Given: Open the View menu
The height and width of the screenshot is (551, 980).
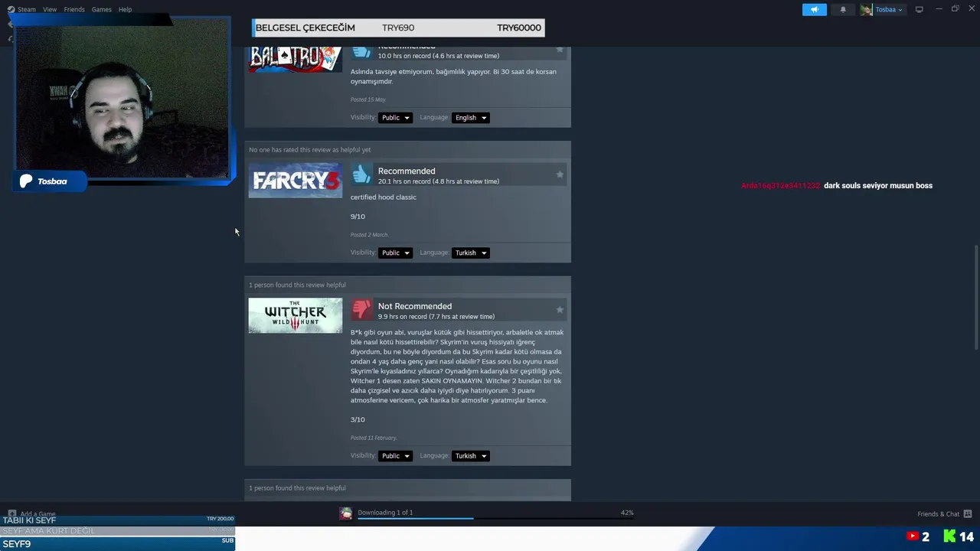Looking at the screenshot, I should 50,9.
